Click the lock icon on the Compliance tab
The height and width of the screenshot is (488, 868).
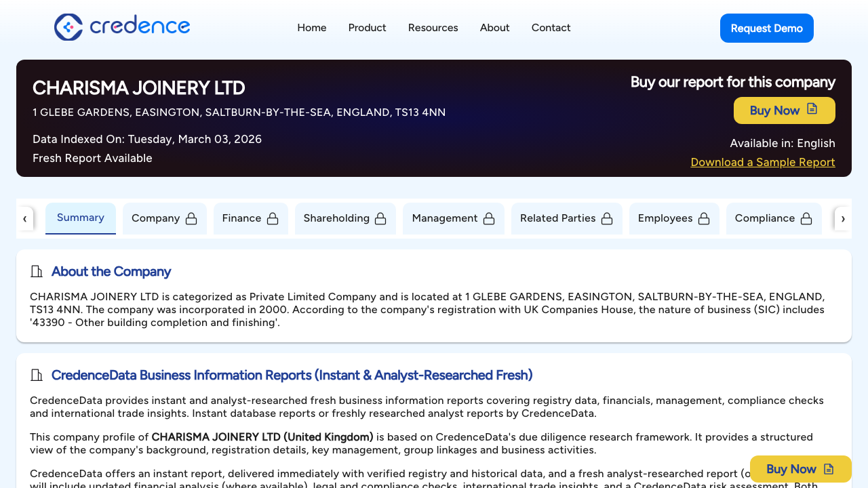click(806, 218)
